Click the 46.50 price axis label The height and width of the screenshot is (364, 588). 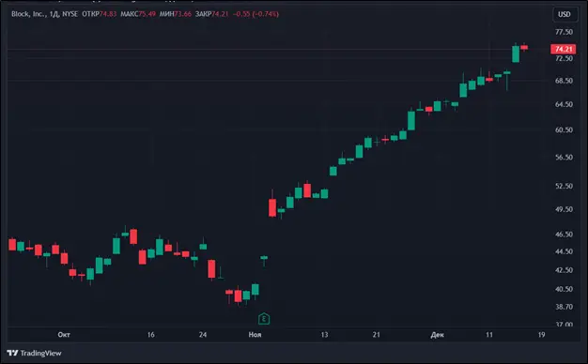564,234
